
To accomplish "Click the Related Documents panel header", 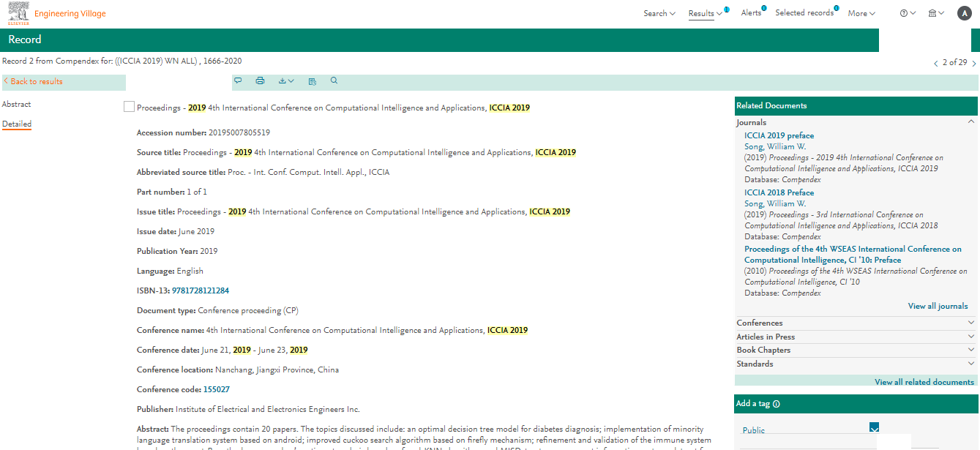I will (856, 105).
